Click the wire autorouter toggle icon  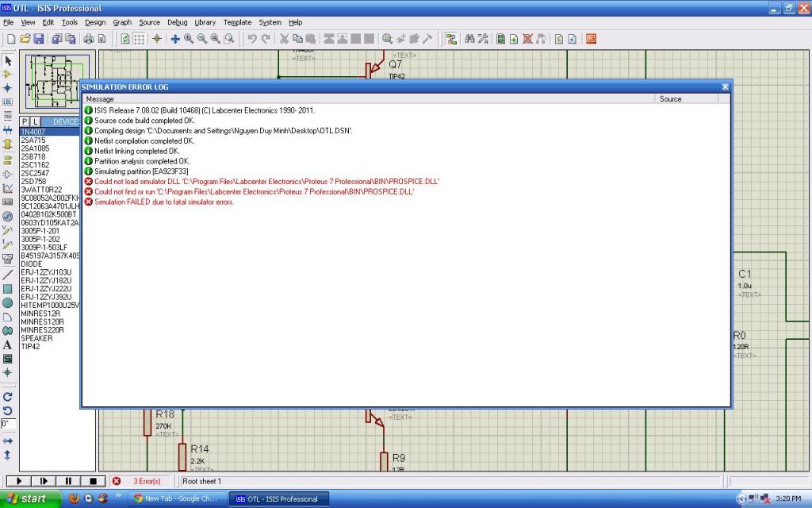pyautogui.click(x=451, y=39)
